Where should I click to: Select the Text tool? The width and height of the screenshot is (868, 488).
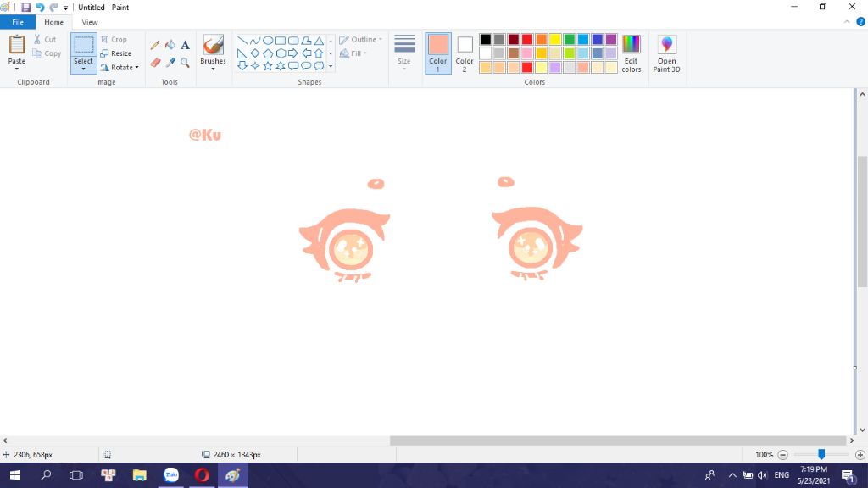point(185,46)
